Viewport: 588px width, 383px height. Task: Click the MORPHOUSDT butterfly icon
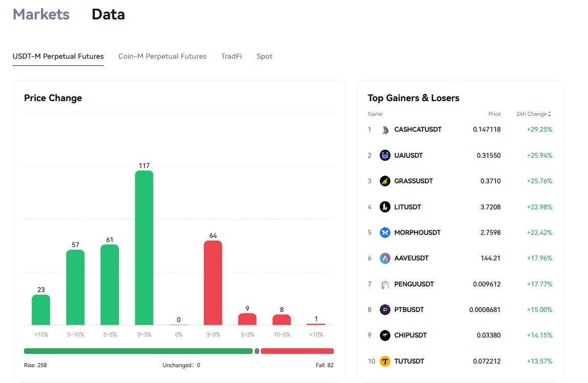coord(385,232)
